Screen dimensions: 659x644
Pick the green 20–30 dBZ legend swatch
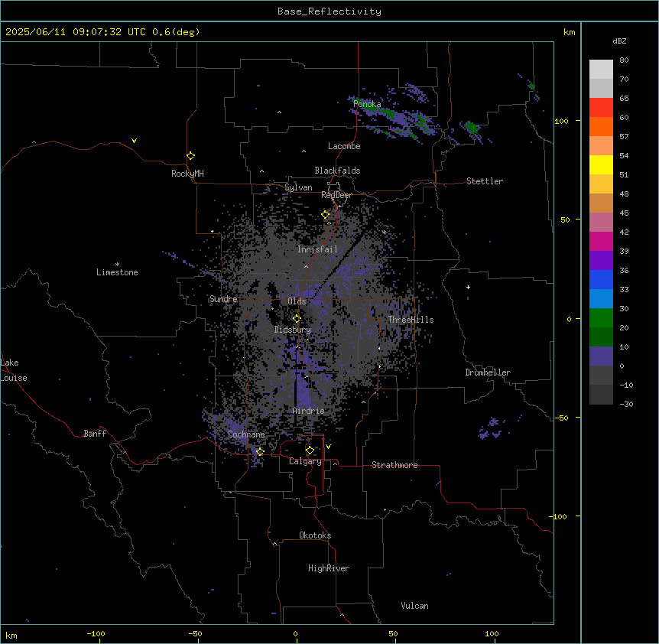click(601, 318)
